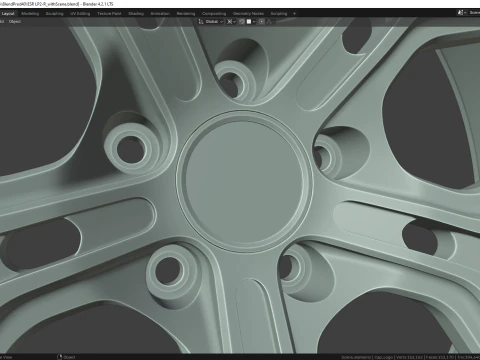Viewport: 480px width, 360px height.
Task: Click the mouse icon in the status bar
Action: pyautogui.click(x=60, y=357)
